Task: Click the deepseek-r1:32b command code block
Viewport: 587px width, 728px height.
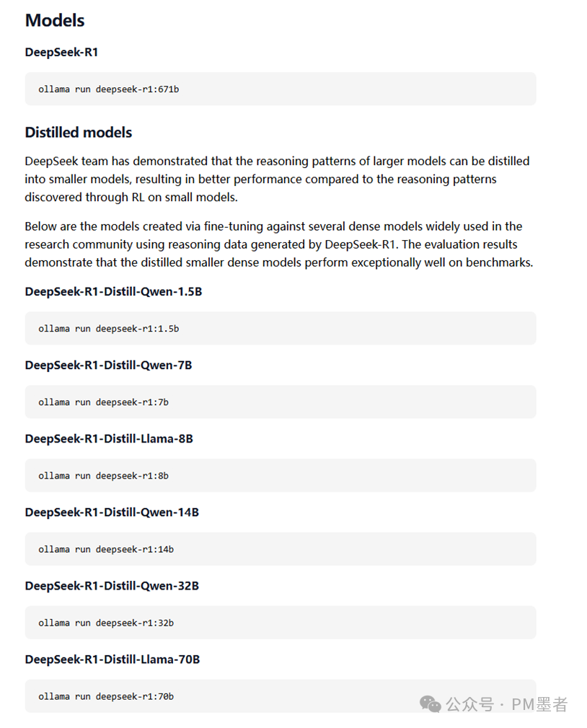Action: (280, 622)
